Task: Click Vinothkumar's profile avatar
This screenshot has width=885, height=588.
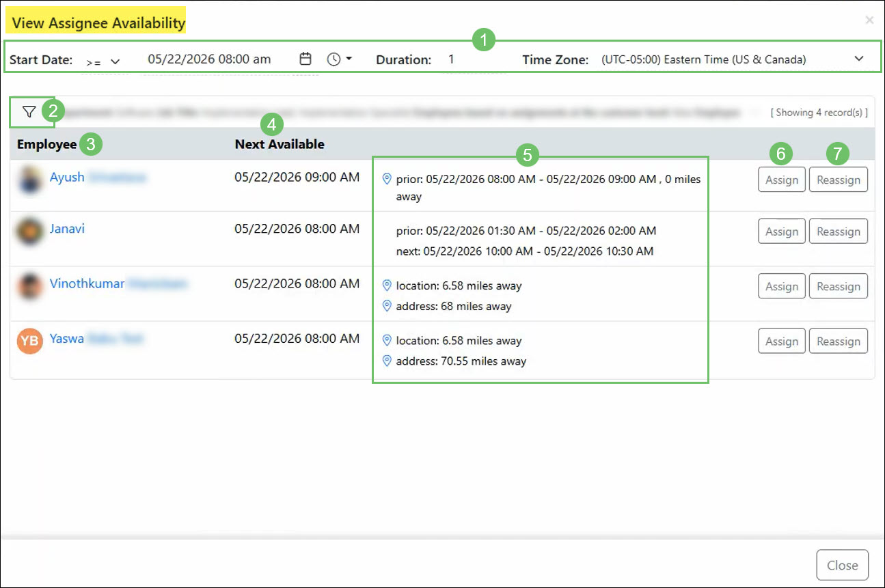Action: point(30,286)
